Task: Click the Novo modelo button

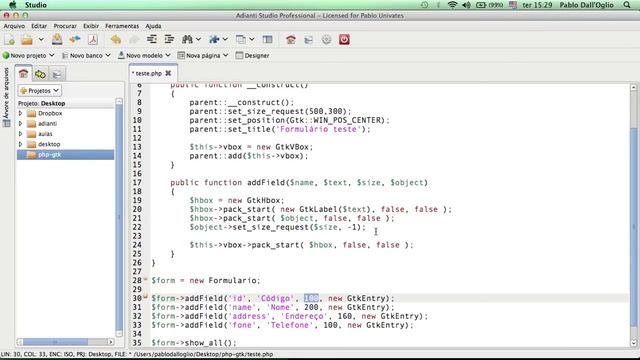Action: point(140,56)
